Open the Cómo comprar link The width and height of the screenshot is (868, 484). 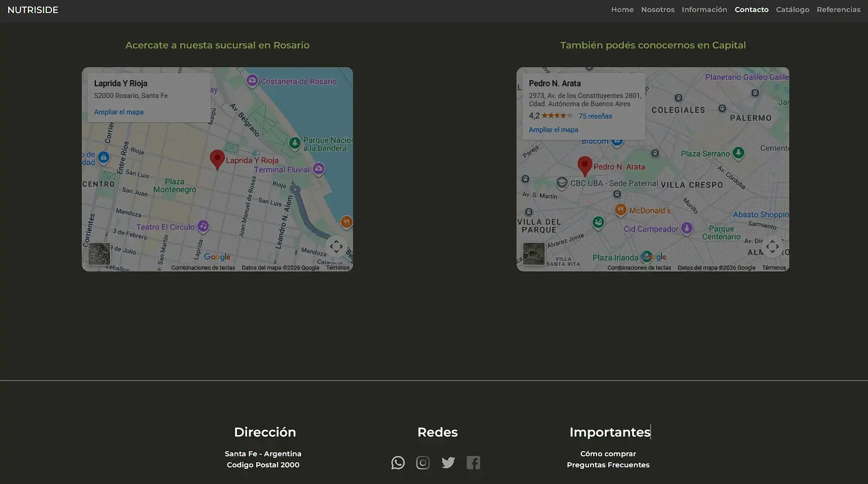[x=608, y=454]
